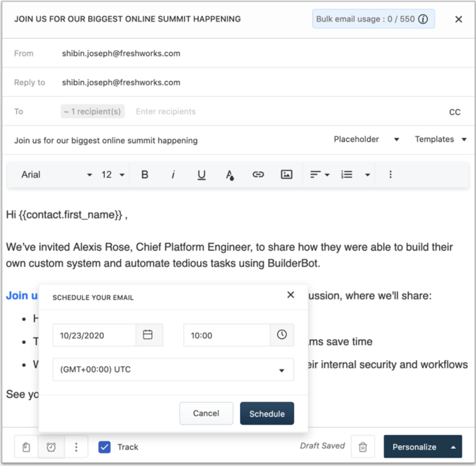476x466 pixels.
Task: Open the text color picker
Action: click(230, 175)
